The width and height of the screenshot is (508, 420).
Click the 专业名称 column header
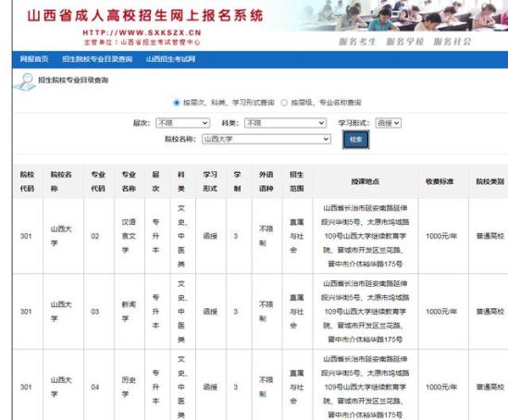pos(129,181)
